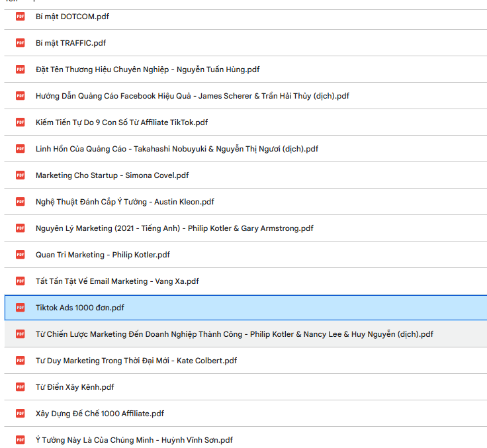Viewport: 487px width, 448px height.
Task: Select Linh Hồn Của Quảng Cáo file name
Action: click(x=177, y=149)
